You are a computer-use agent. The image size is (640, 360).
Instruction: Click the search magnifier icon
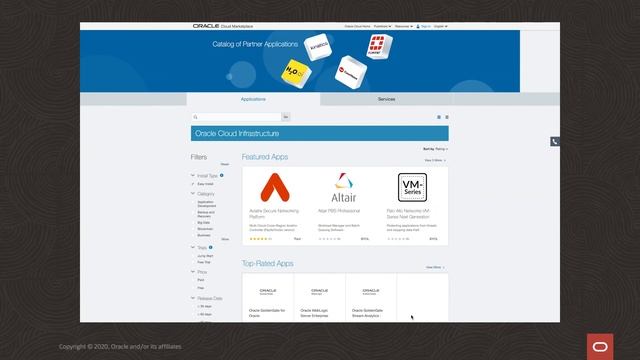(196, 117)
